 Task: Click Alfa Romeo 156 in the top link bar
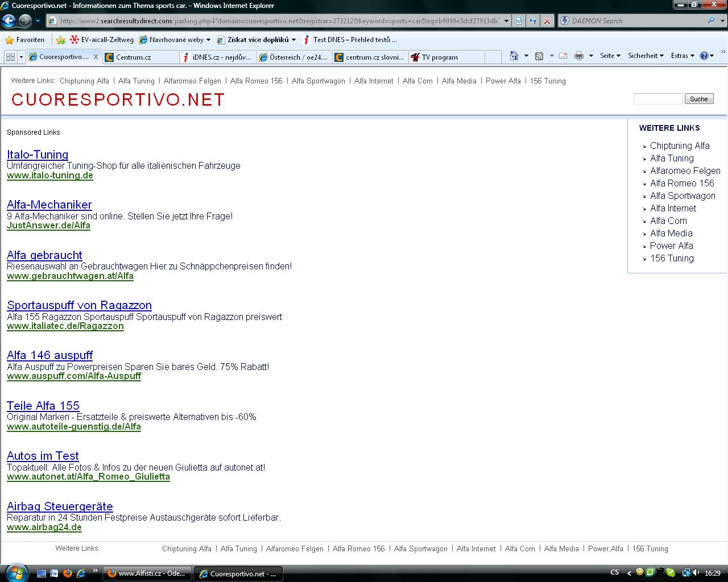coord(257,81)
